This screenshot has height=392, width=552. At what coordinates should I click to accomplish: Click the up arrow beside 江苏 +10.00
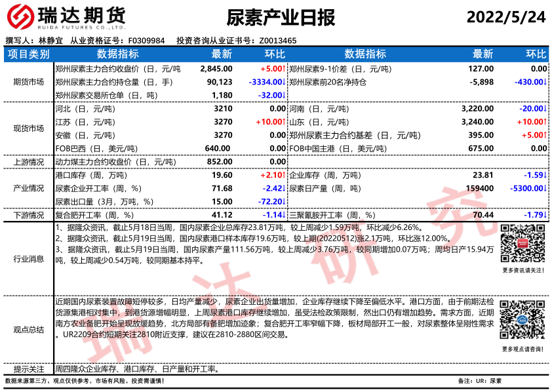tap(284, 122)
